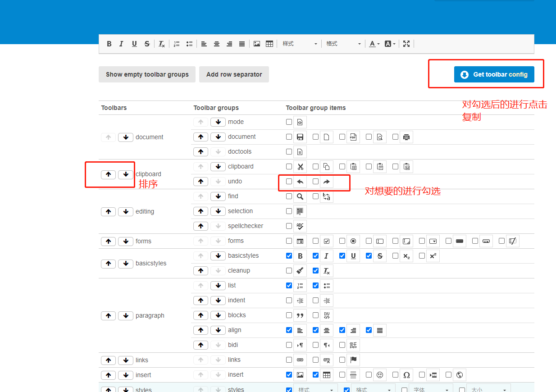Click the Get toolbar config button

tap(494, 74)
